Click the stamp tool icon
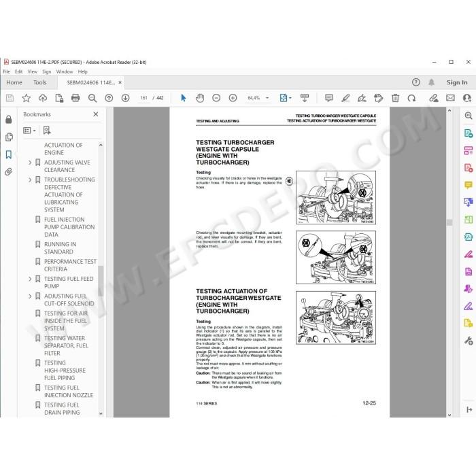Screen dimensions: 476x476 coord(379,98)
